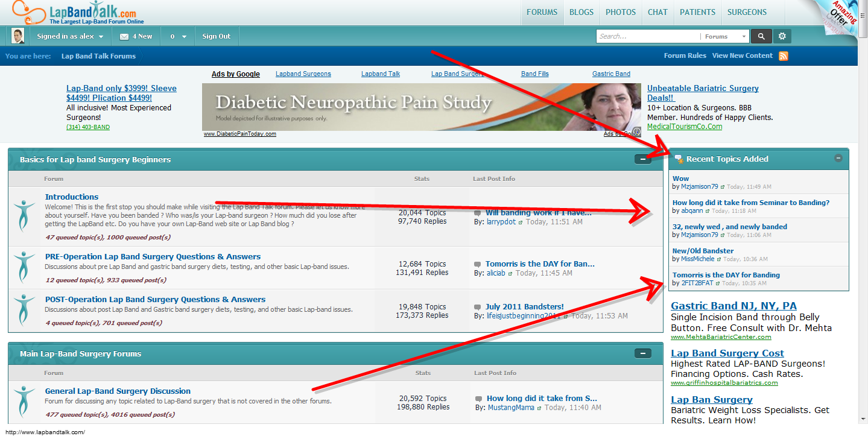
Task: Click the profile icon next to MissMichele
Action: [x=719, y=259]
